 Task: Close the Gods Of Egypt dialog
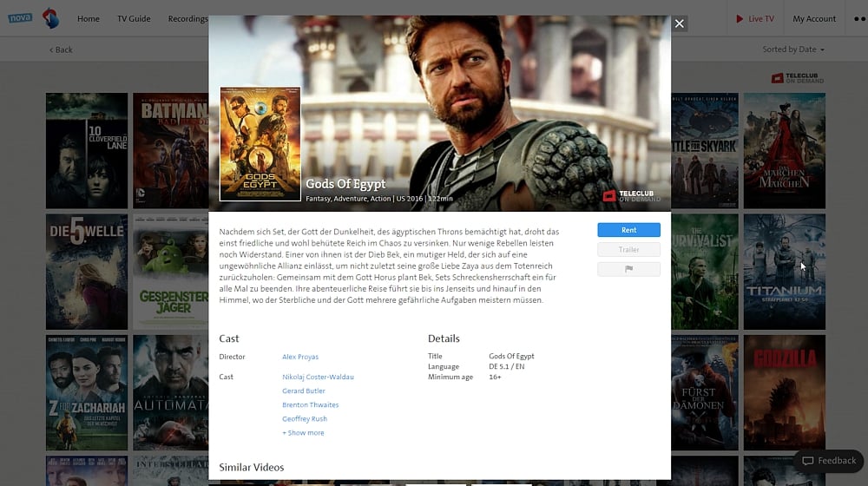click(x=680, y=23)
